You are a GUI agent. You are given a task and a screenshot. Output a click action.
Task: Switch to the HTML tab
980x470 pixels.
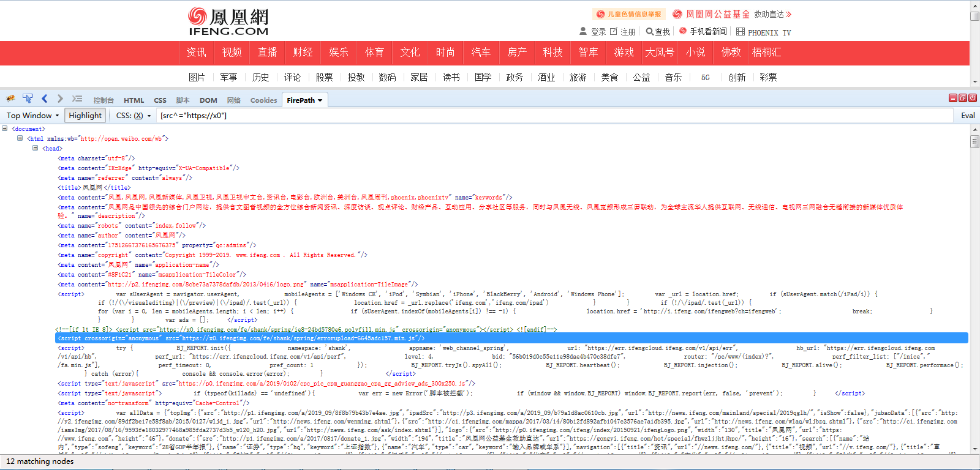point(134,100)
